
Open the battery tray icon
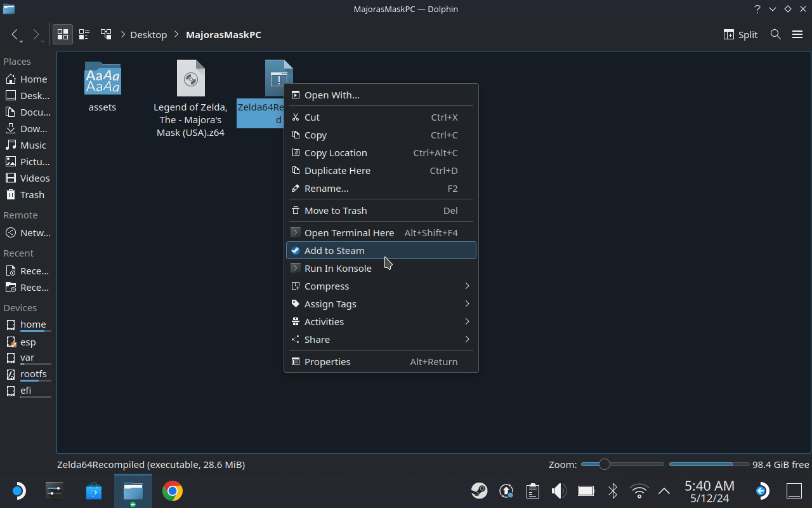click(586, 491)
